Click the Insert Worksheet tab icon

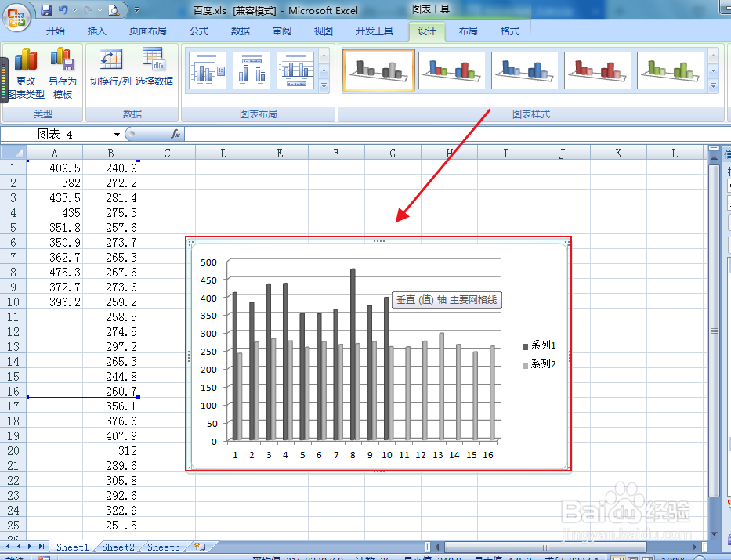pos(200,547)
